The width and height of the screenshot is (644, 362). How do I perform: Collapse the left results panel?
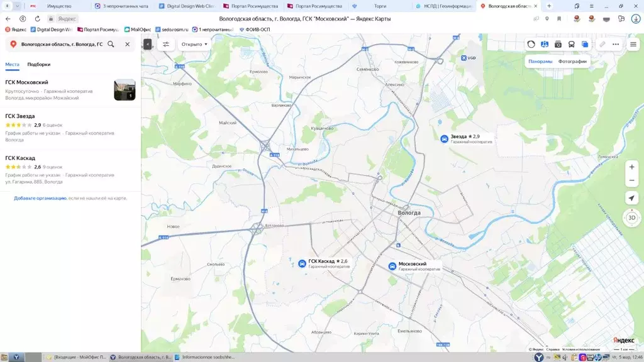147,45
